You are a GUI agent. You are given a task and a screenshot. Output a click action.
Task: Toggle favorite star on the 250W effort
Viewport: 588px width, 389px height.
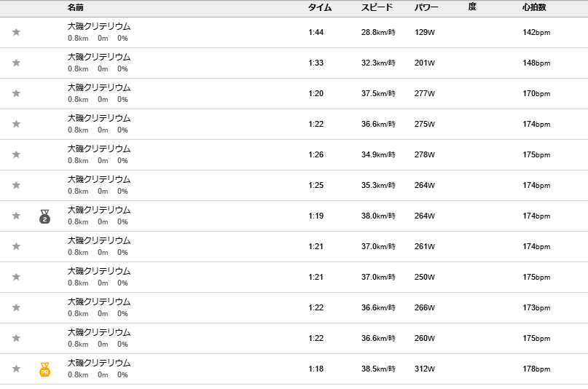pos(16,277)
